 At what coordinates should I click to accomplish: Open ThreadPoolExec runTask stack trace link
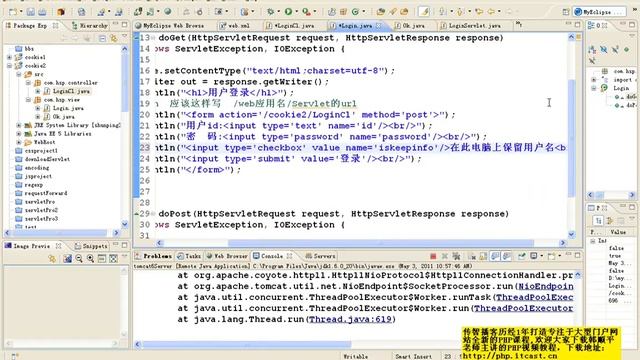pyautogui.click(x=535, y=297)
